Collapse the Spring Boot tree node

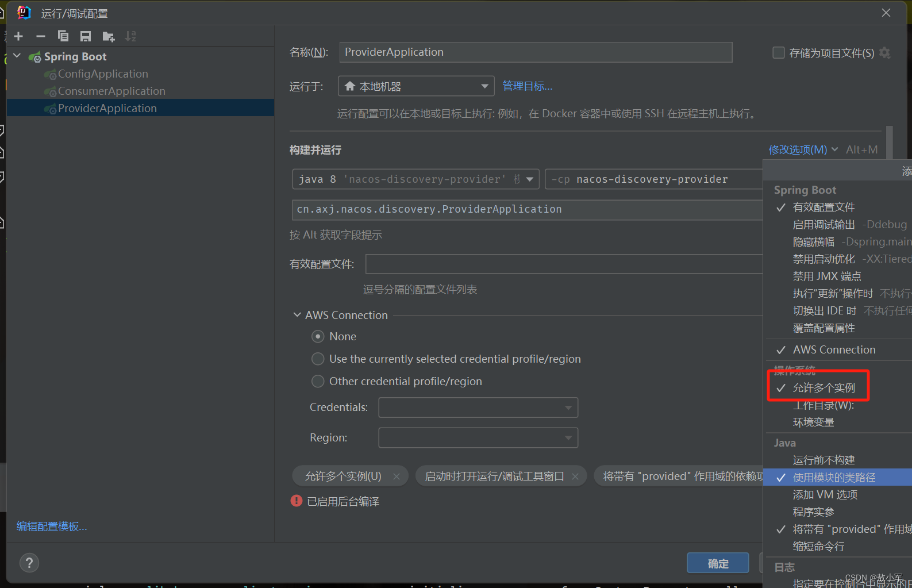17,56
